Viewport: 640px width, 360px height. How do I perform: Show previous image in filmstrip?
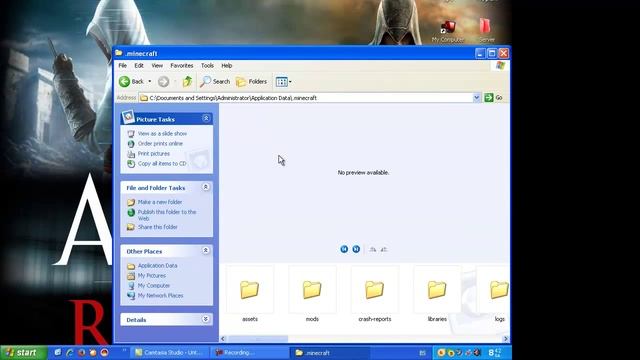(x=344, y=249)
